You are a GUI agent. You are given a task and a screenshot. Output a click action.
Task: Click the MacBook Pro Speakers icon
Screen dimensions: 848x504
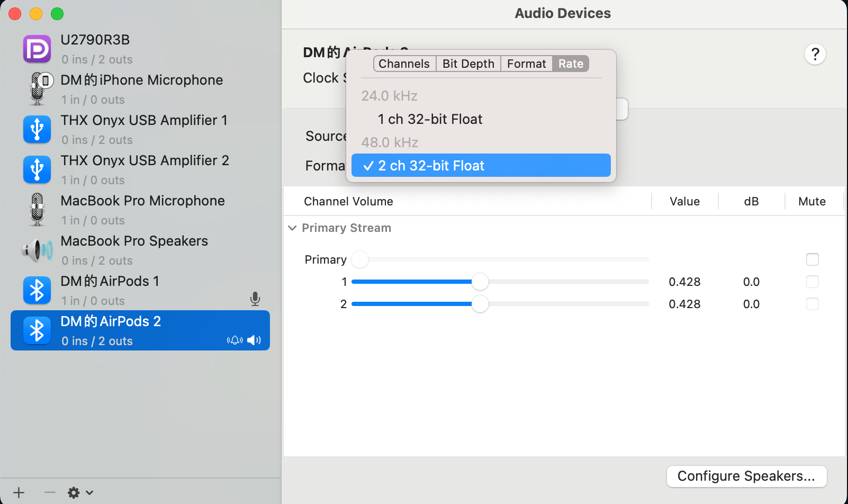coord(37,250)
